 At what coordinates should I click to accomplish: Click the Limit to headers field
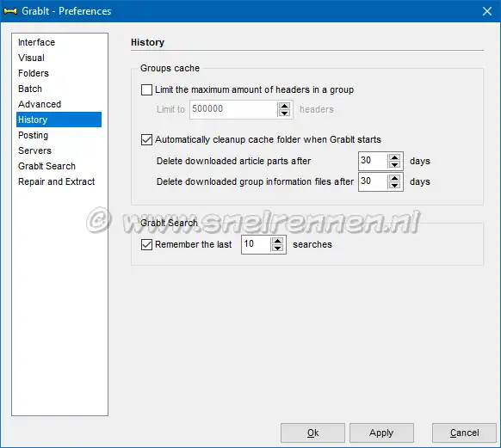[x=233, y=109]
